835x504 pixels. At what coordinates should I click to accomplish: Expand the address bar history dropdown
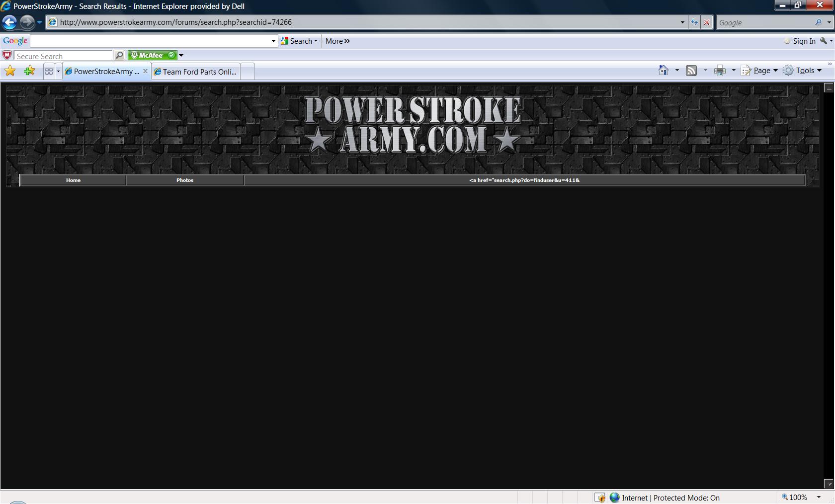[x=682, y=22]
